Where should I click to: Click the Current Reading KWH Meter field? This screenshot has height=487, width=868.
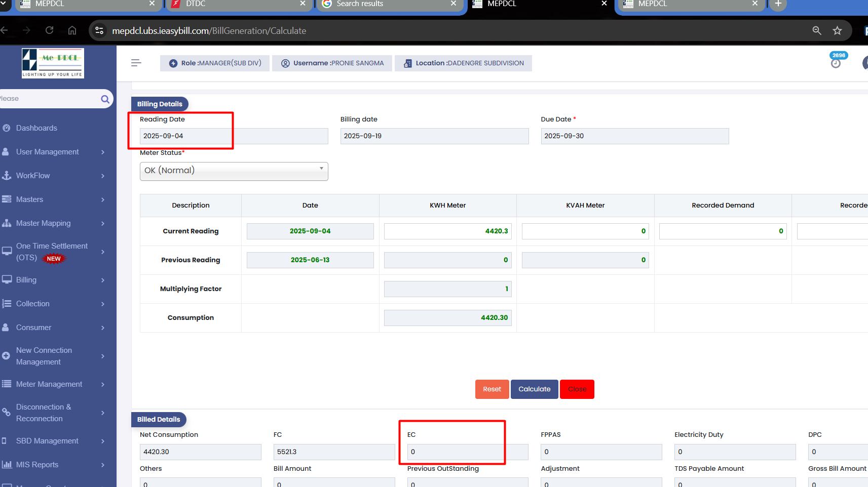tap(447, 231)
